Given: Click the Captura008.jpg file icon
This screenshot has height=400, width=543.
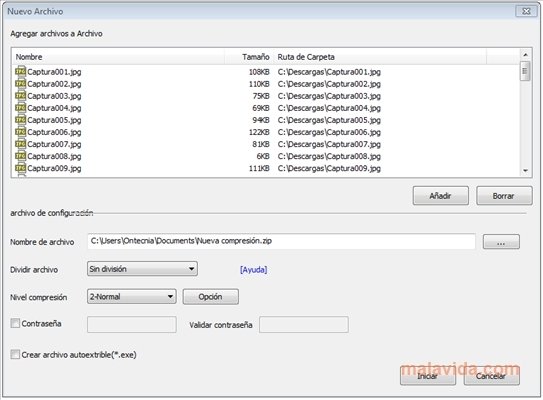Looking at the screenshot, I should [x=20, y=156].
